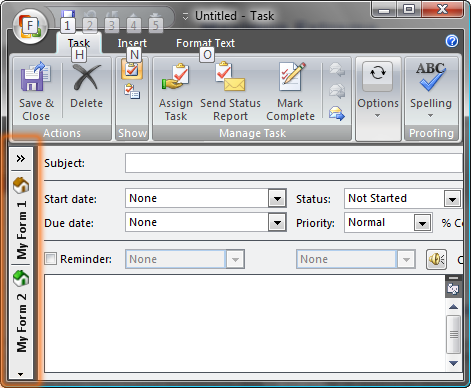Click the Start date None field

pyautogui.click(x=197, y=198)
